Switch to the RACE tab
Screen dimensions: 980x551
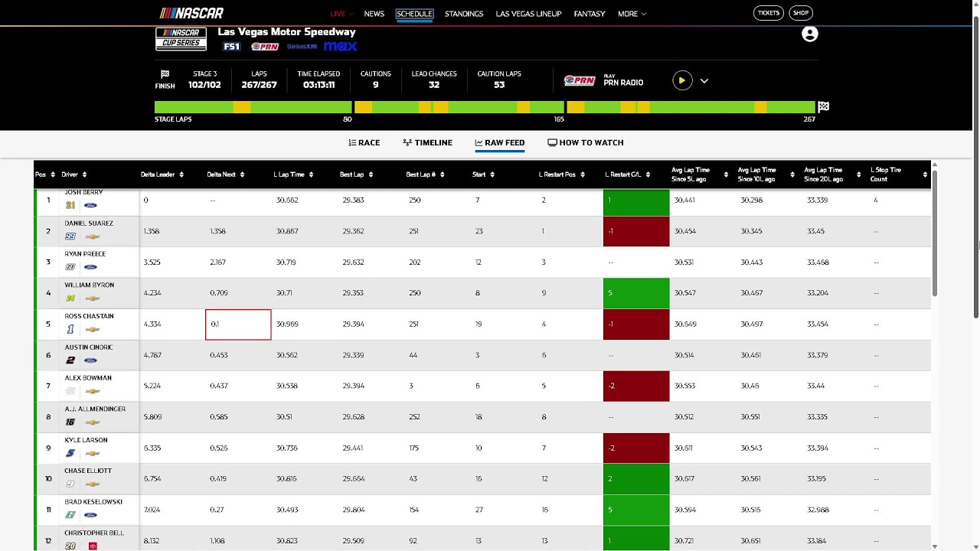tap(364, 142)
